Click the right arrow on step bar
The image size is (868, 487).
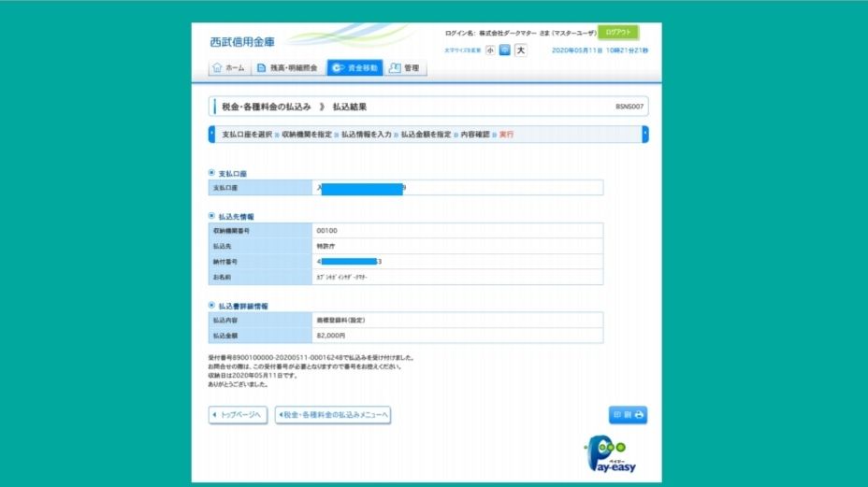coord(644,135)
